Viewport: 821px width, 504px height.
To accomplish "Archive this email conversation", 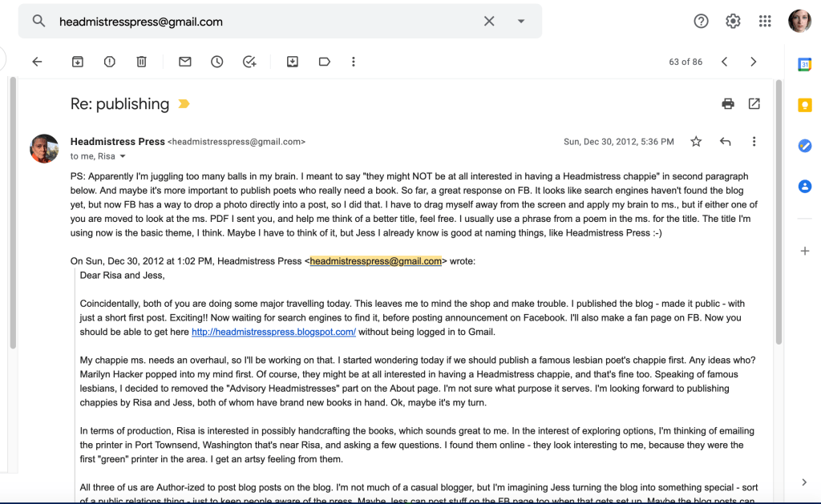I will pos(78,62).
